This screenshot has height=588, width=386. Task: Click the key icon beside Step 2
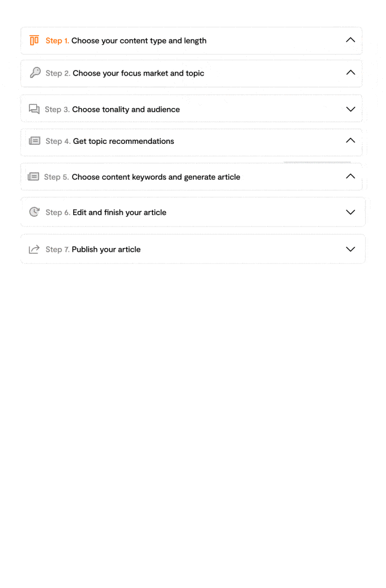(35, 72)
